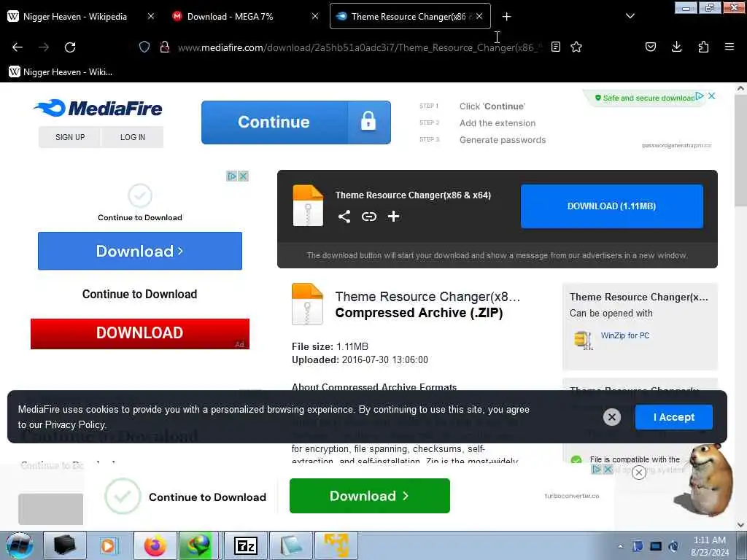Close the left ad via X icon
Viewport: 747px width, 560px height.
click(243, 176)
